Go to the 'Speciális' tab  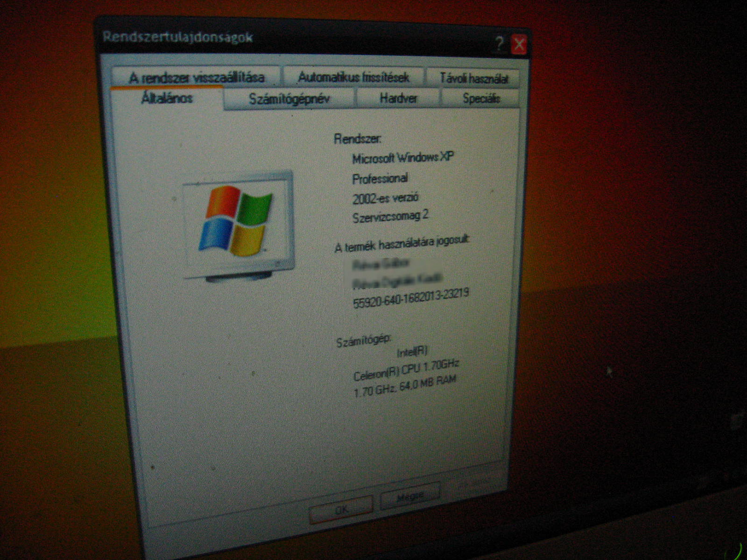(481, 98)
